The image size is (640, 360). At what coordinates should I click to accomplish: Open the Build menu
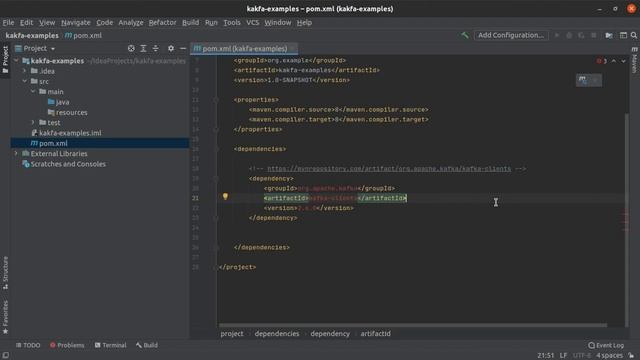pos(190,22)
